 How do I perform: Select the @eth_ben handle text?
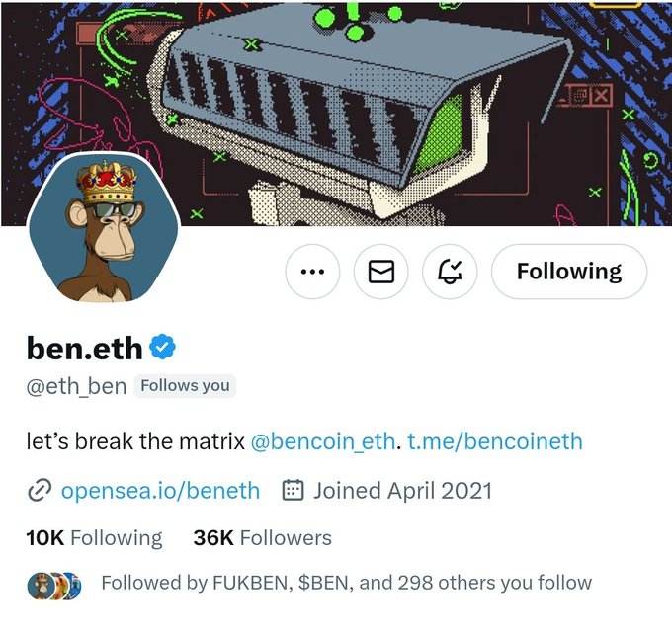pyautogui.click(x=76, y=387)
